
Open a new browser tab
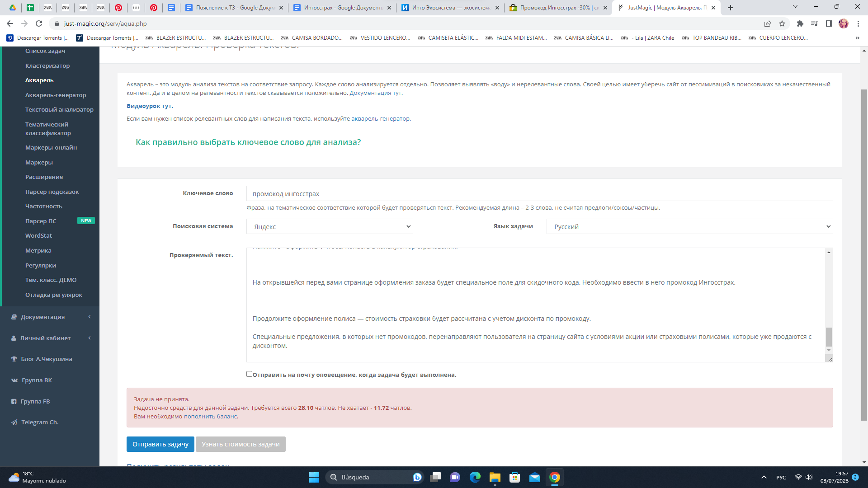coord(731,8)
